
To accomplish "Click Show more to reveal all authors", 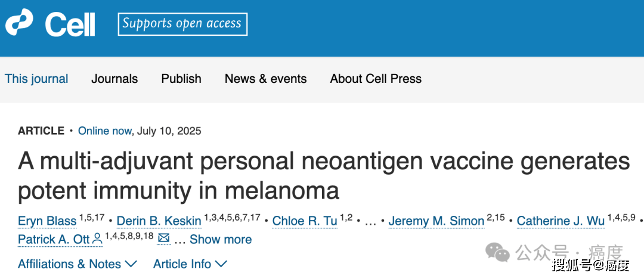I will click(x=221, y=240).
